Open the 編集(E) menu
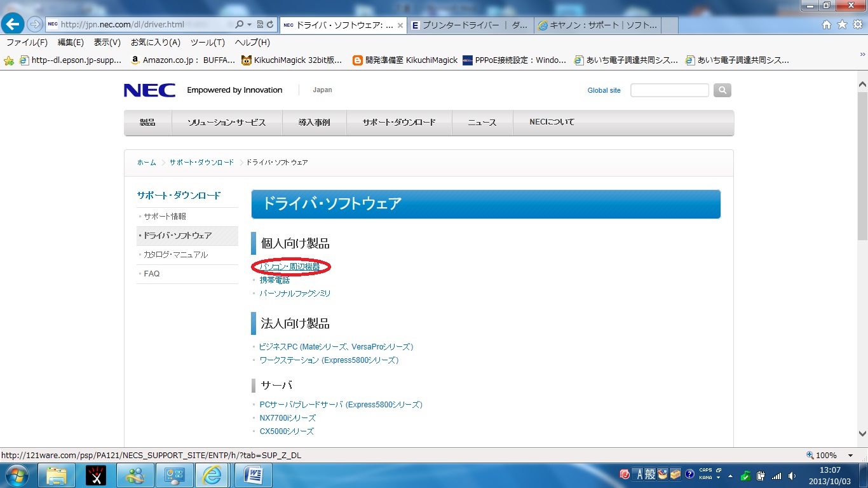The image size is (868, 488). pos(71,43)
